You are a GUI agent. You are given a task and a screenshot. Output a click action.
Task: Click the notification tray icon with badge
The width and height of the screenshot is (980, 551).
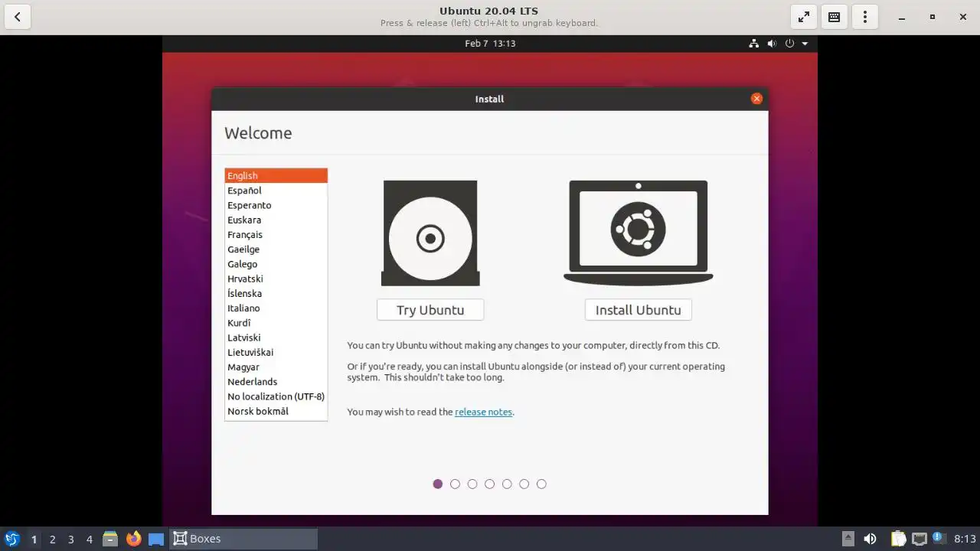click(939, 538)
